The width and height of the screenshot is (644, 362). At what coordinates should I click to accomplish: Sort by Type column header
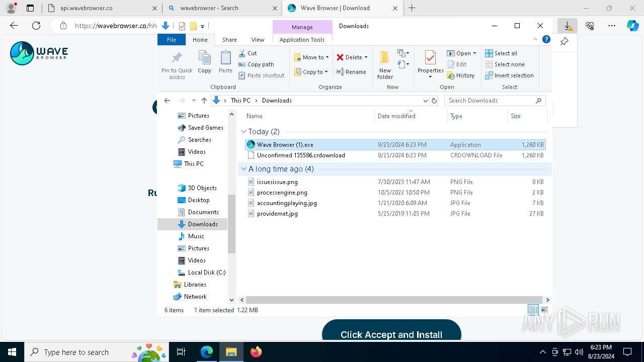pyautogui.click(x=477, y=116)
